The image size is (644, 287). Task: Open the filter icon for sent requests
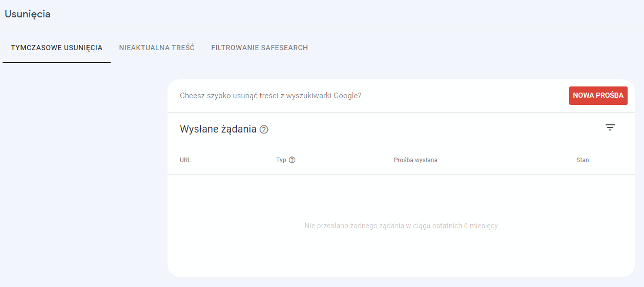pyautogui.click(x=610, y=127)
